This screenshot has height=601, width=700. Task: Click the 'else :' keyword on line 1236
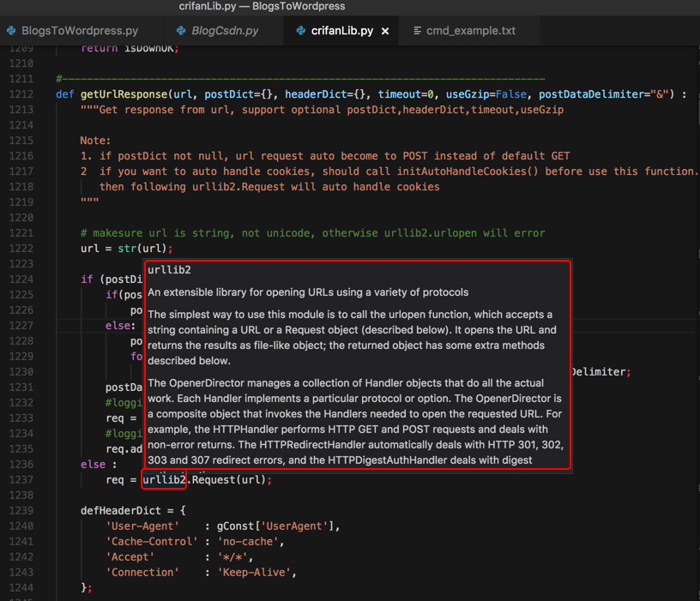tap(99, 465)
